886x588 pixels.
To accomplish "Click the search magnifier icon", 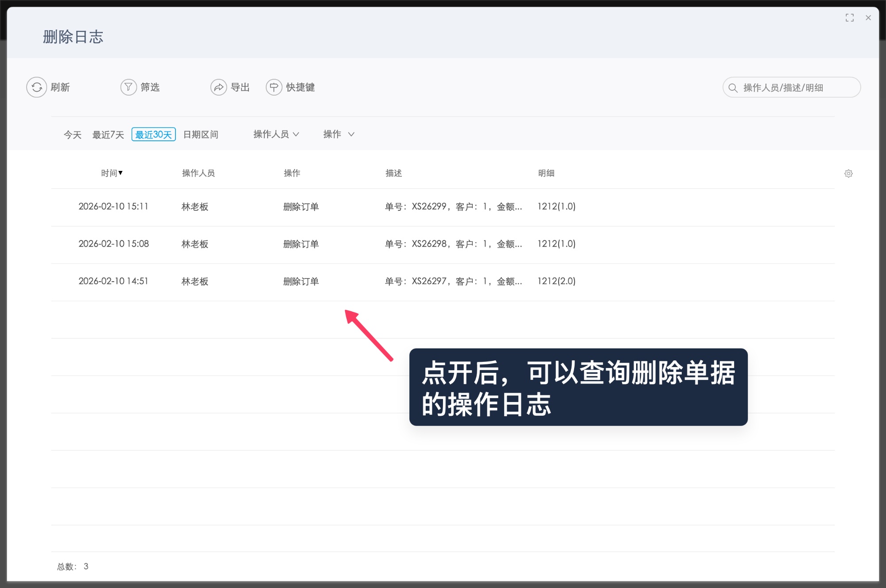I will 732,87.
